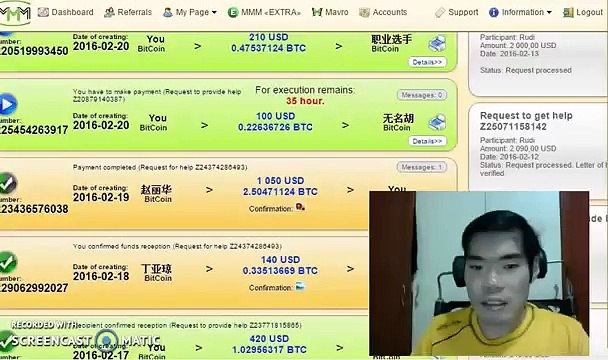The height and width of the screenshot is (360, 608).
Task: Click the green EXTRA icon
Action: [233, 12]
